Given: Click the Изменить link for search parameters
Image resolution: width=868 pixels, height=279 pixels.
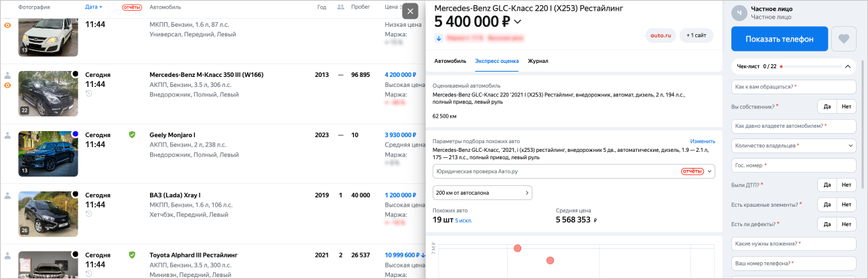Looking at the screenshot, I should pyautogui.click(x=703, y=142).
